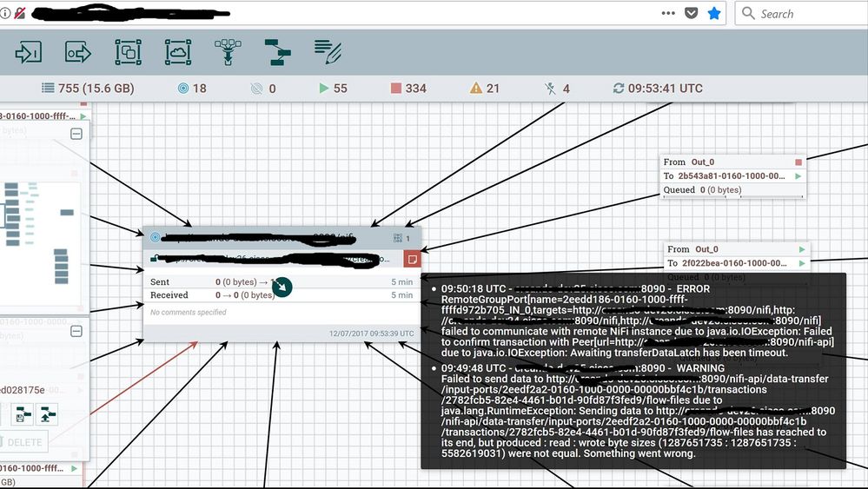
Task: Toggle the bookmark star
Action: tap(715, 13)
